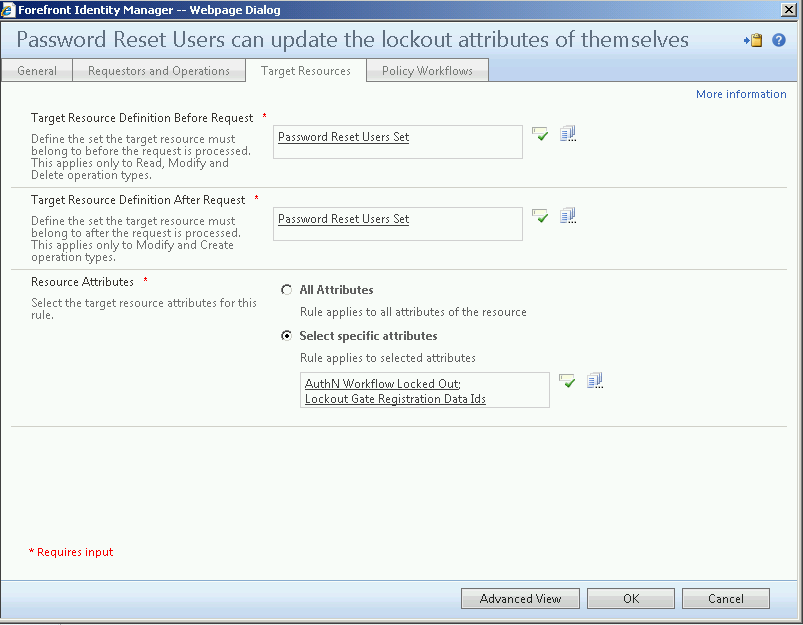Browse sets for After Request field
803x625 pixels.
tap(568, 216)
